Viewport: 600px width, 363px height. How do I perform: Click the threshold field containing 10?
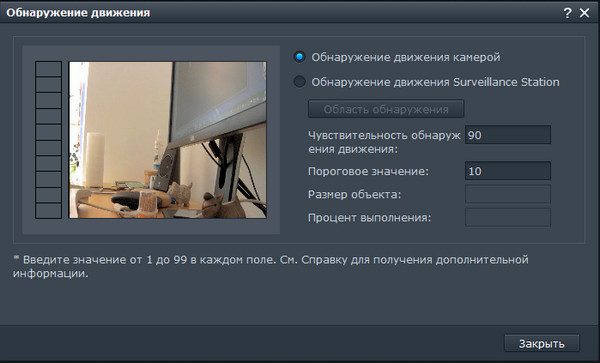[x=508, y=171]
